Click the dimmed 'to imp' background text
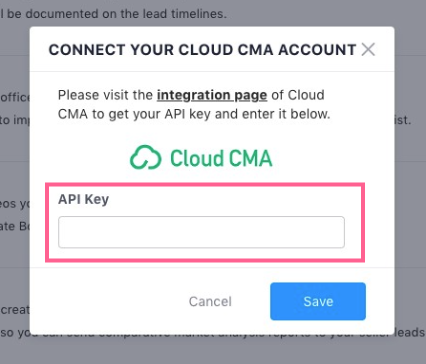The image size is (426, 364). click(15, 120)
